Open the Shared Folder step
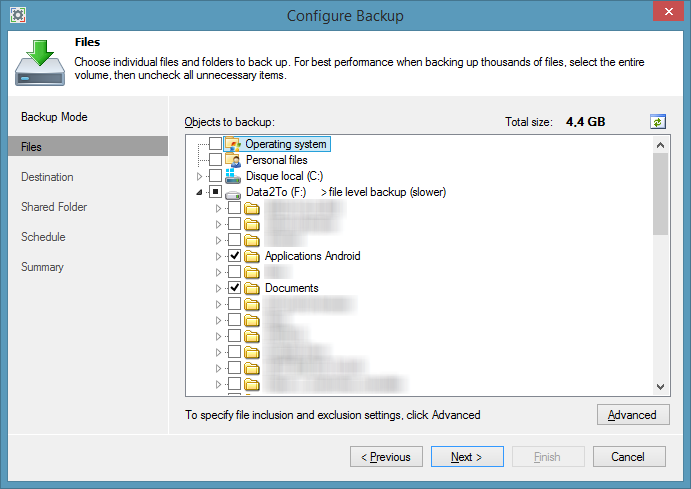Image resolution: width=691 pixels, height=489 pixels. click(x=54, y=207)
